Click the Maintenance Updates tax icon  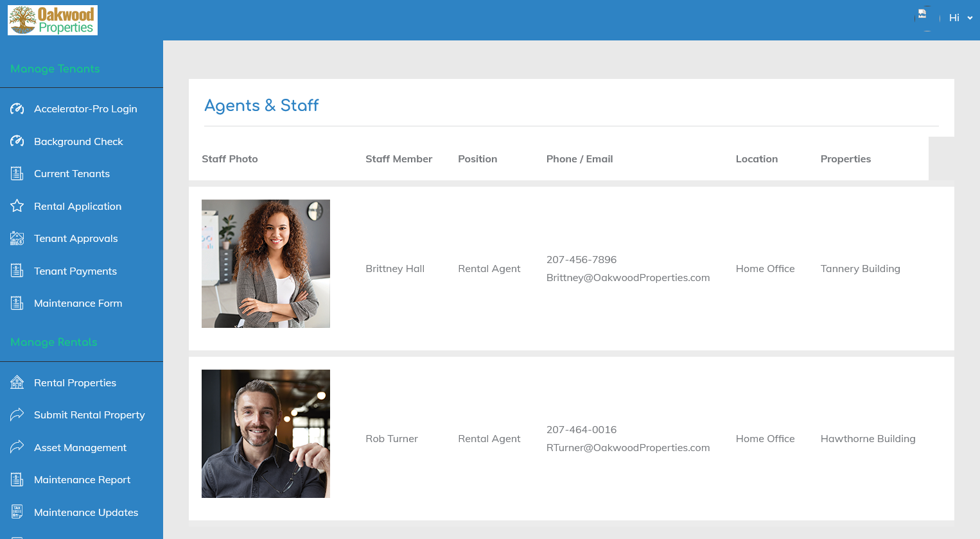pyautogui.click(x=17, y=512)
